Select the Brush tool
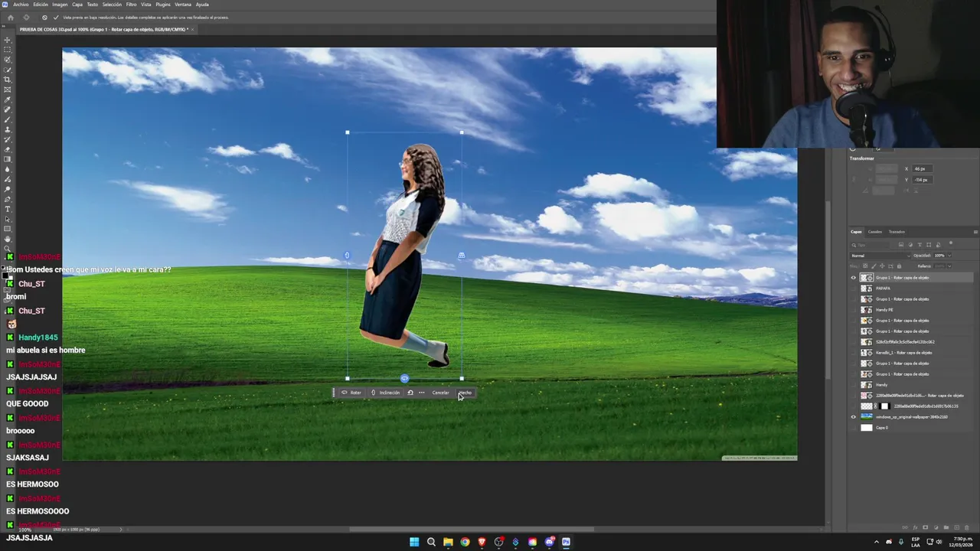Image resolution: width=980 pixels, height=551 pixels. click(x=8, y=119)
